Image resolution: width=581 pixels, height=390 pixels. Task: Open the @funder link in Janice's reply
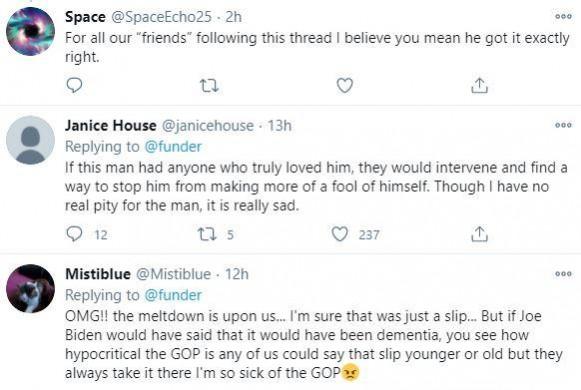pyautogui.click(x=173, y=147)
